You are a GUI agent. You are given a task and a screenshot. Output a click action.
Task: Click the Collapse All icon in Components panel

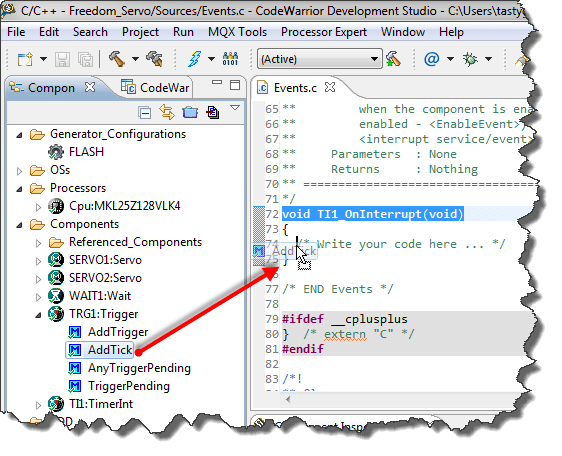(145, 113)
